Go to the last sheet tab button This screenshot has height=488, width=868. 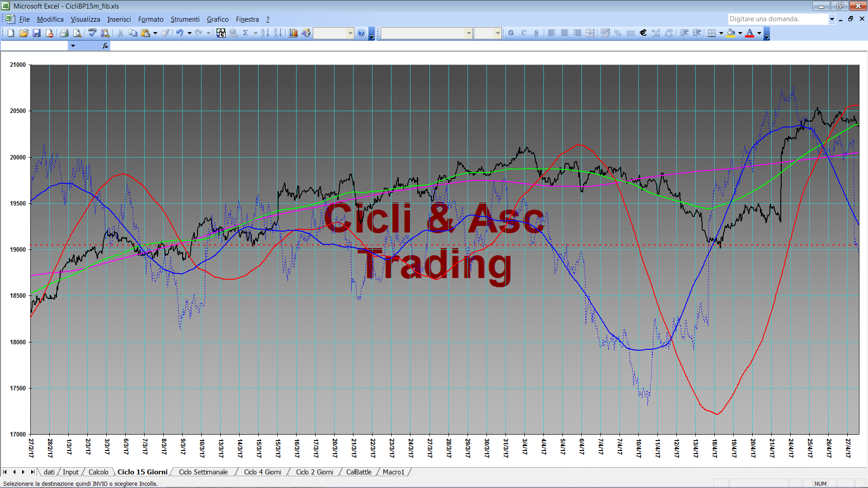point(32,472)
